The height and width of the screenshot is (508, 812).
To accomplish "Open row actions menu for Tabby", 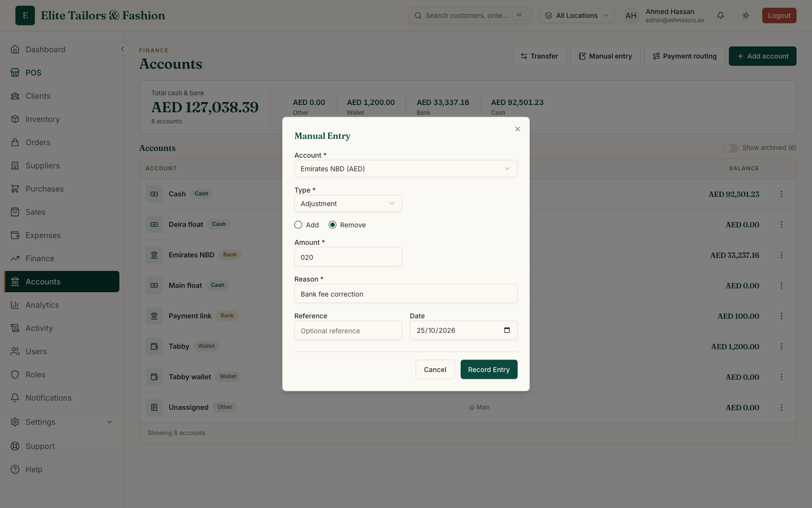I will (782, 346).
